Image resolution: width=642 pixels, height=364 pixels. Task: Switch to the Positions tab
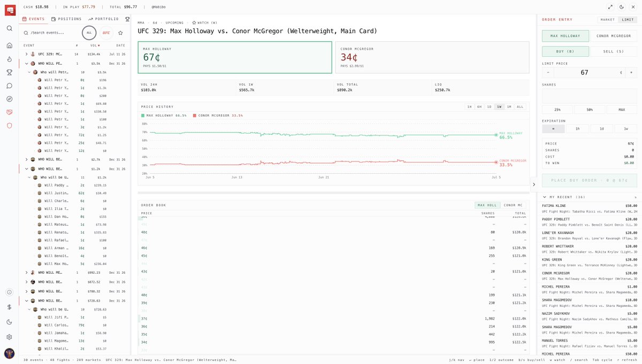pos(67,19)
